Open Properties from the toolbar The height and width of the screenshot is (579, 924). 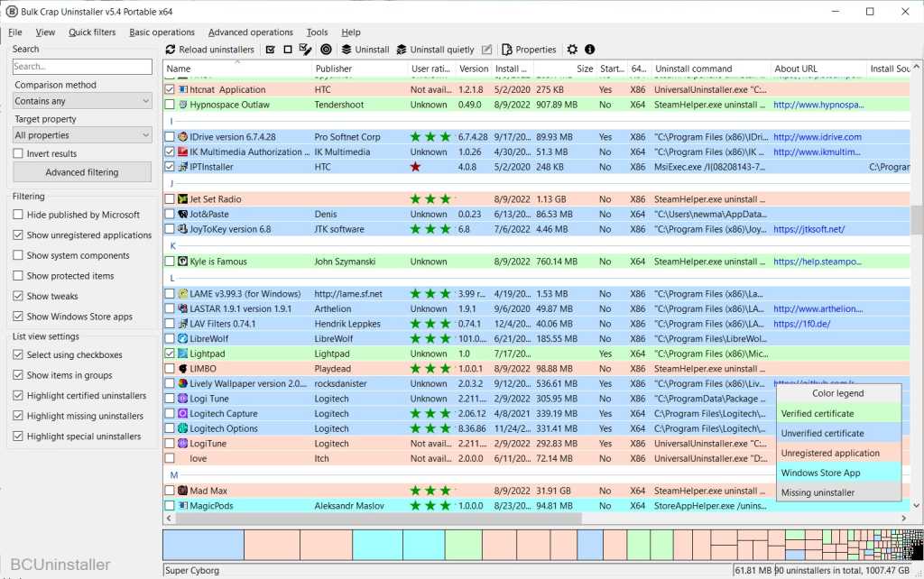529,50
